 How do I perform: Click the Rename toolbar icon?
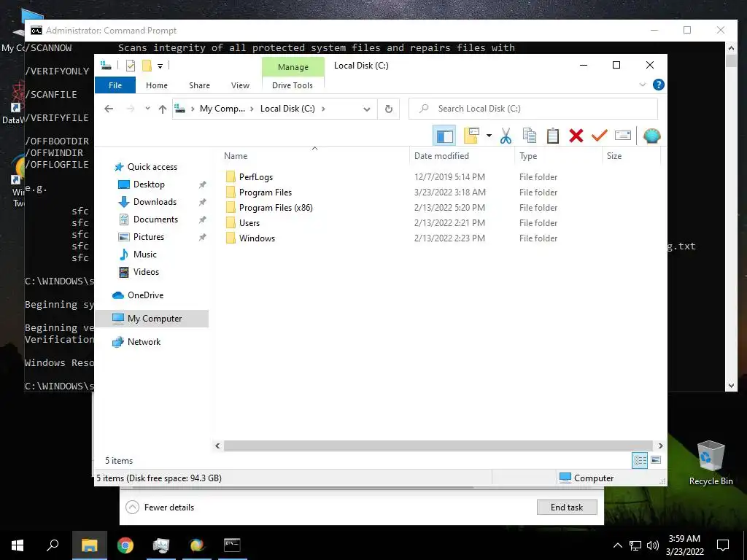623,136
